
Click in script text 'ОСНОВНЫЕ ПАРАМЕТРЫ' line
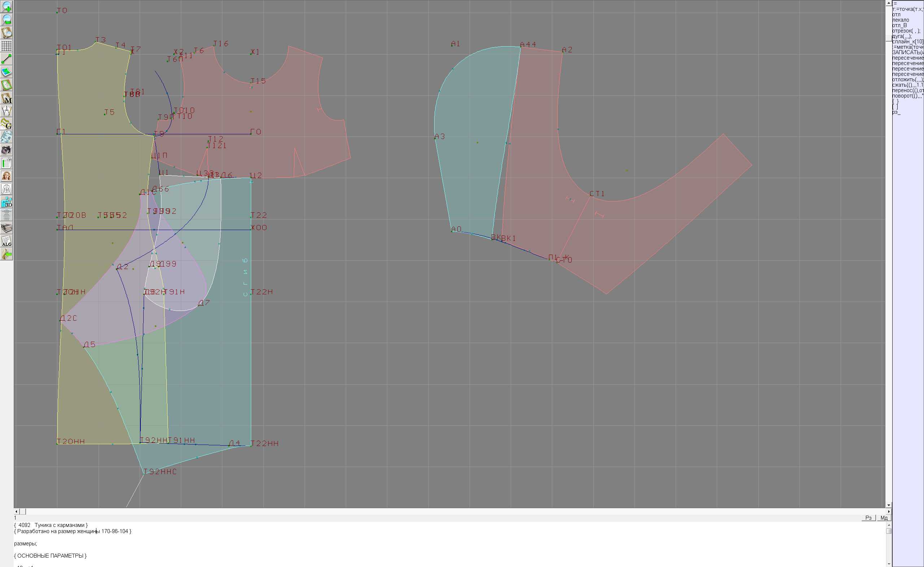[51, 556]
